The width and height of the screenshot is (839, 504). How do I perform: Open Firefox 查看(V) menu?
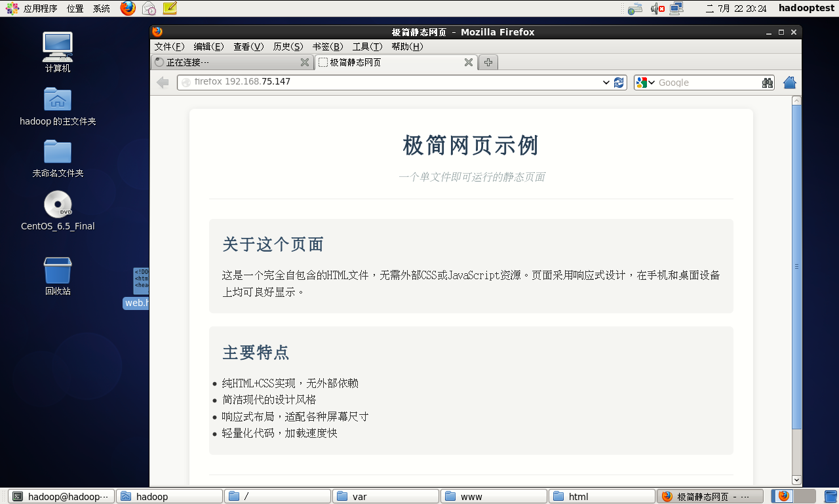[x=248, y=47]
